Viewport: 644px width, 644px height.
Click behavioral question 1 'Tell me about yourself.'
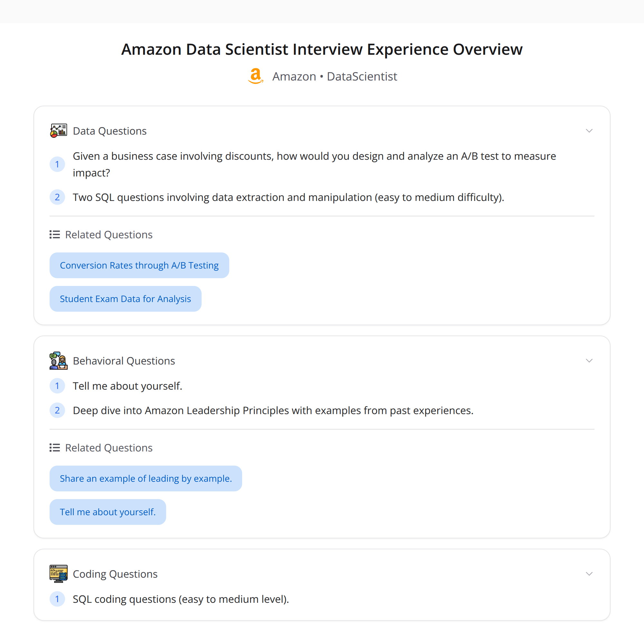[x=127, y=386]
